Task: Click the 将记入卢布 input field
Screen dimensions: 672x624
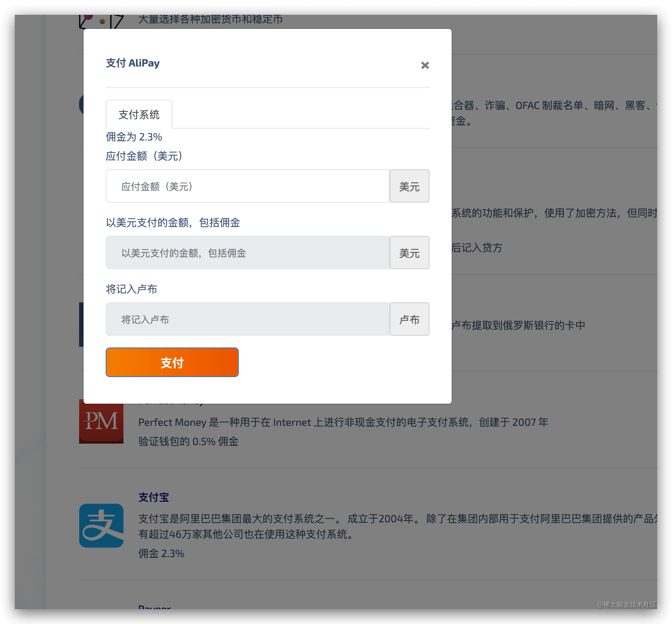Action: tap(247, 319)
